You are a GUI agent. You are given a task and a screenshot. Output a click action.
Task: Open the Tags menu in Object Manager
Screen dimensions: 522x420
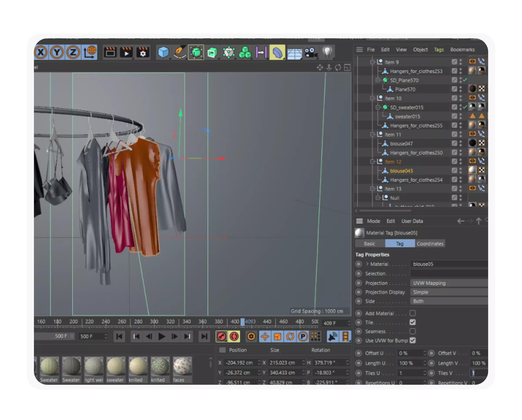pos(438,49)
